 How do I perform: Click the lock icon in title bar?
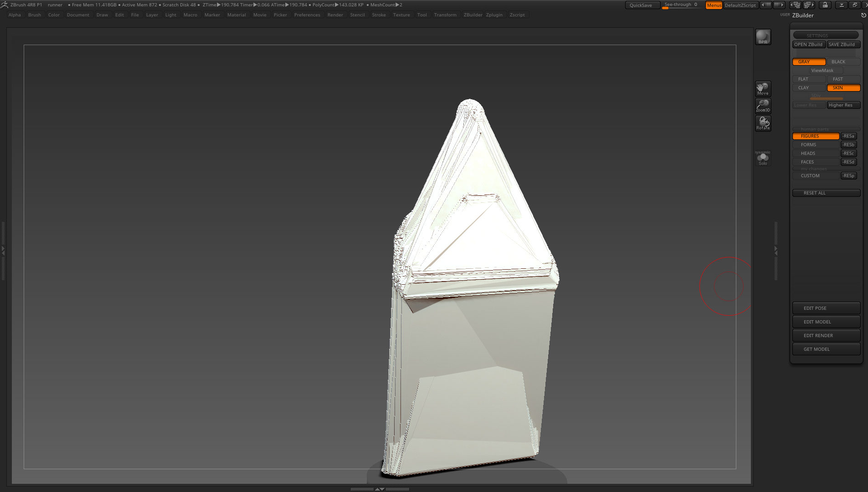tap(825, 5)
